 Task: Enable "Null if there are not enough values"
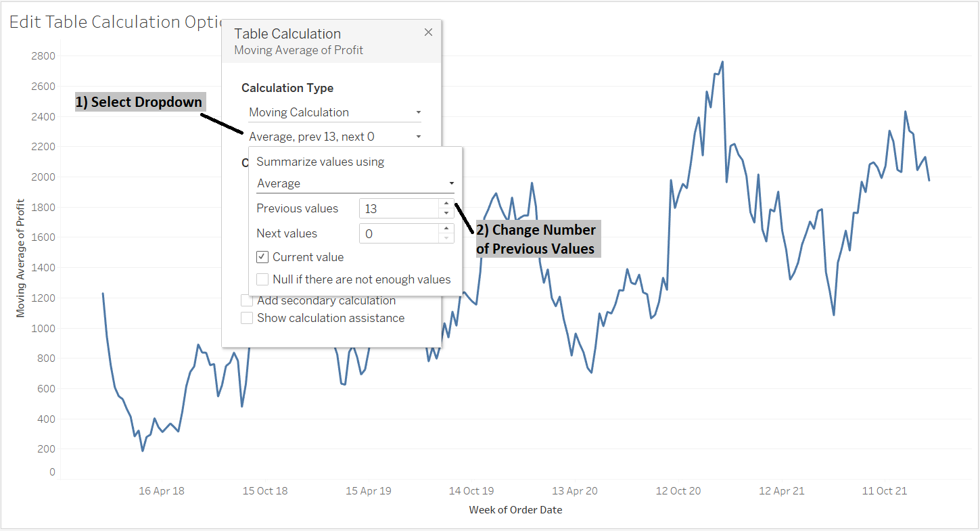(x=263, y=279)
